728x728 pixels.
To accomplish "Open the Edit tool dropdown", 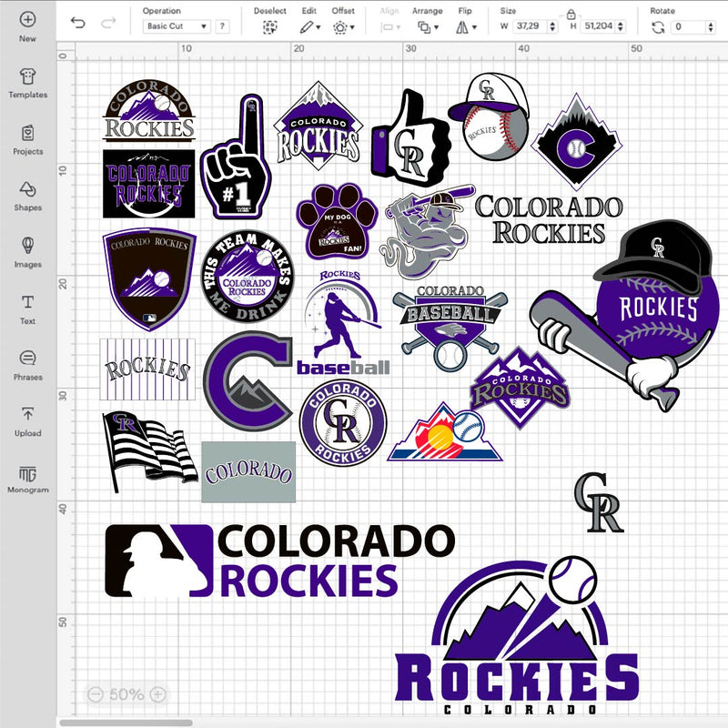I will click(x=309, y=27).
